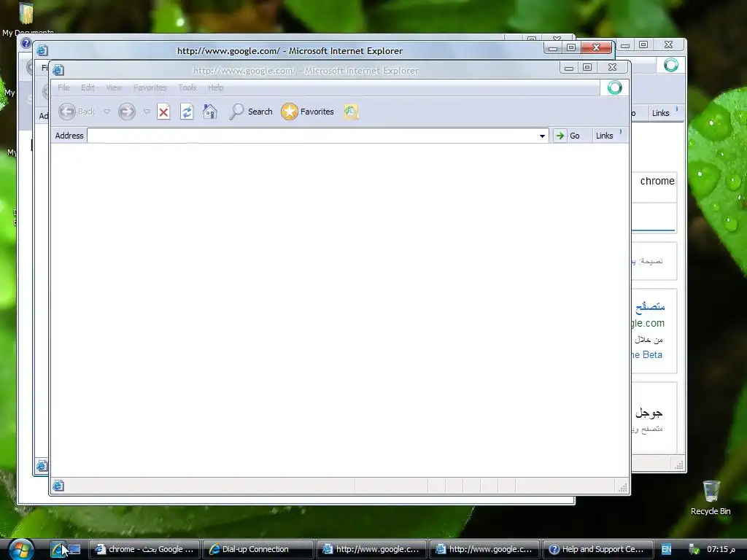Click the Help question mark icon of back window
The width and height of the screenshot is (747, 560).
click(26, 43)
